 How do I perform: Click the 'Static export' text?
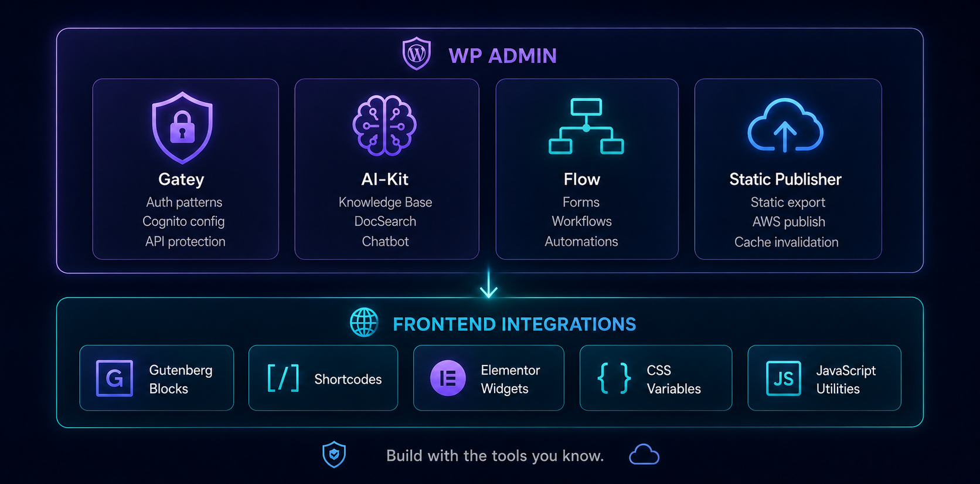coord(788,202)
